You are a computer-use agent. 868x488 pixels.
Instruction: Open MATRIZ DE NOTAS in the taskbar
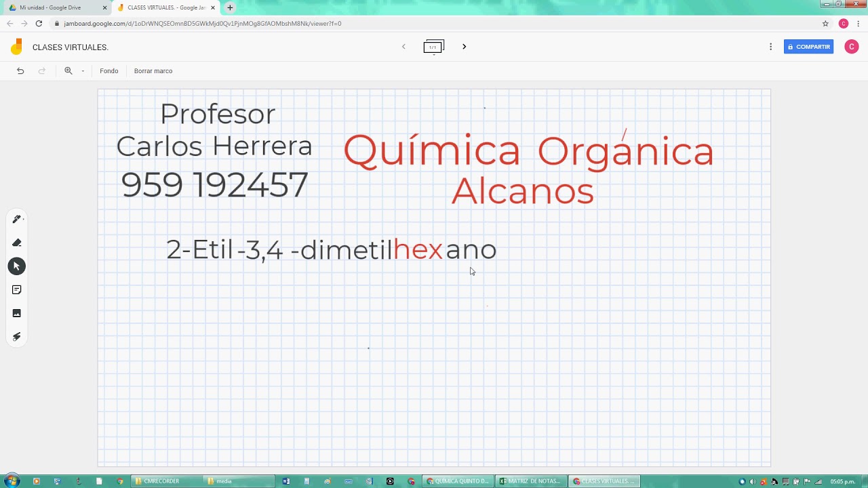point(531,481)
